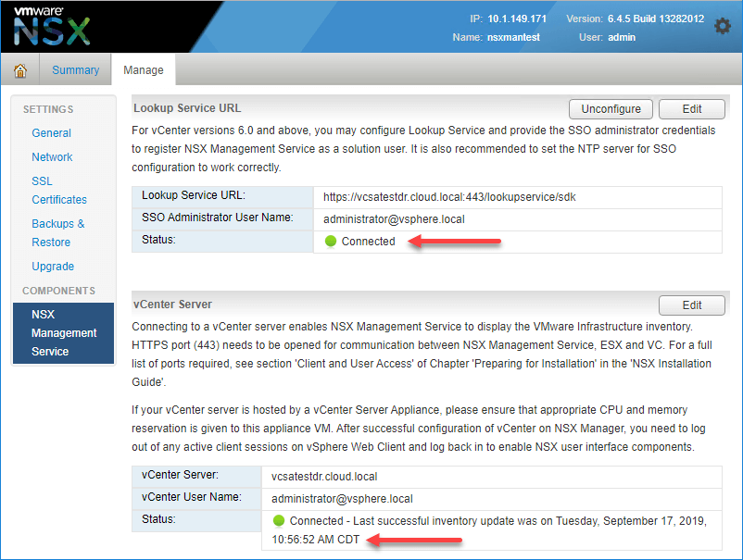Open SSL Certificates settings
Image resolution: width=743 pixels, height=560 pixels.
pos(59,191)
